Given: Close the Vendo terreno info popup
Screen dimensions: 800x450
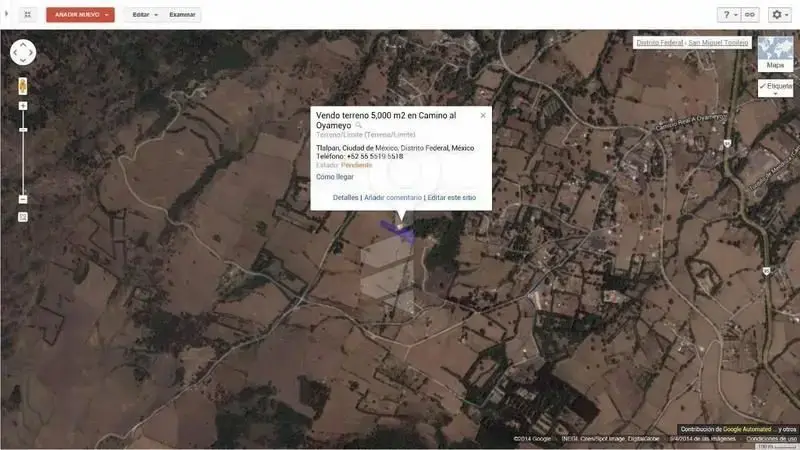Looking at the screenshot, I should [x=483, y=115].
